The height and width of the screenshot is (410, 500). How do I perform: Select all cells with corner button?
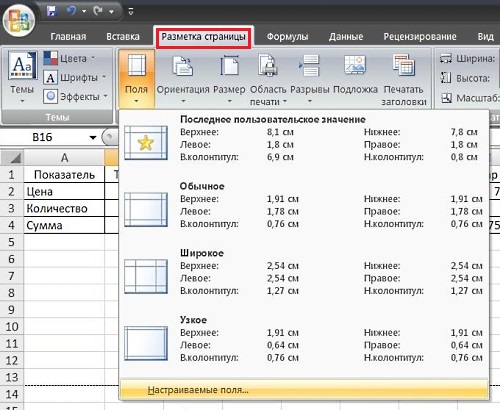(12, 157)
